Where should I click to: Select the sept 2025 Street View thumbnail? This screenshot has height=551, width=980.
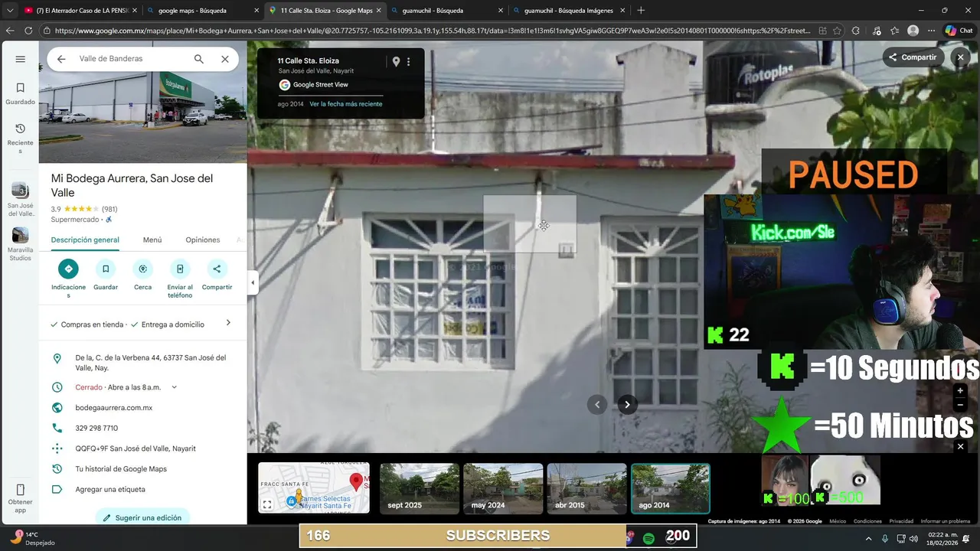pyautogui.click(x=420, y=488)
